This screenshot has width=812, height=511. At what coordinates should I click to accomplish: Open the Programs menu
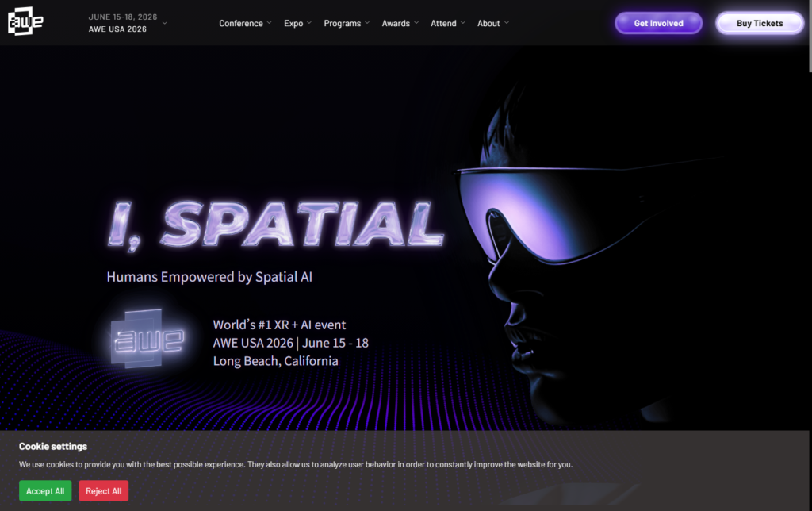click(x=343, y=24)
